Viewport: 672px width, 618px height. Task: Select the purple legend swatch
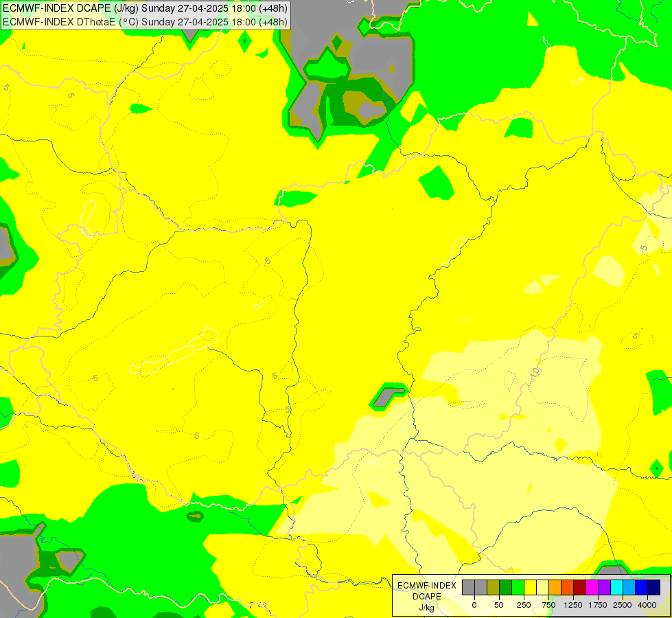click(x=604, y=587)
